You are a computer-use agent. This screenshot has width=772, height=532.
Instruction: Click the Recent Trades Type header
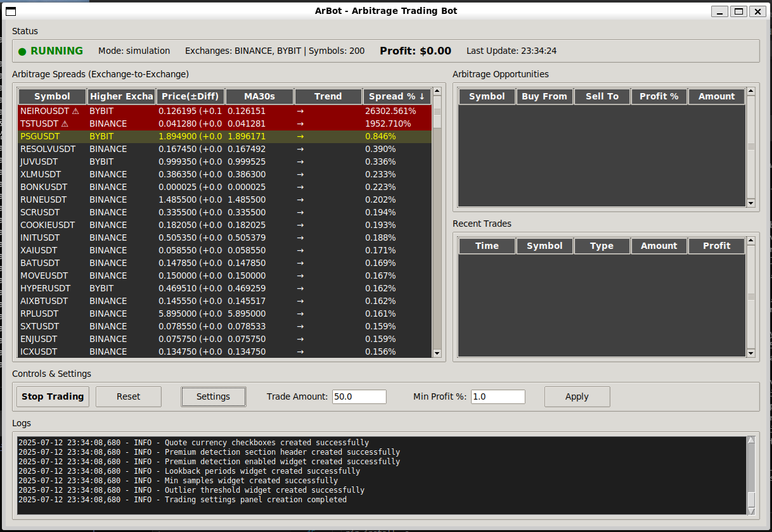pos(602,246)
